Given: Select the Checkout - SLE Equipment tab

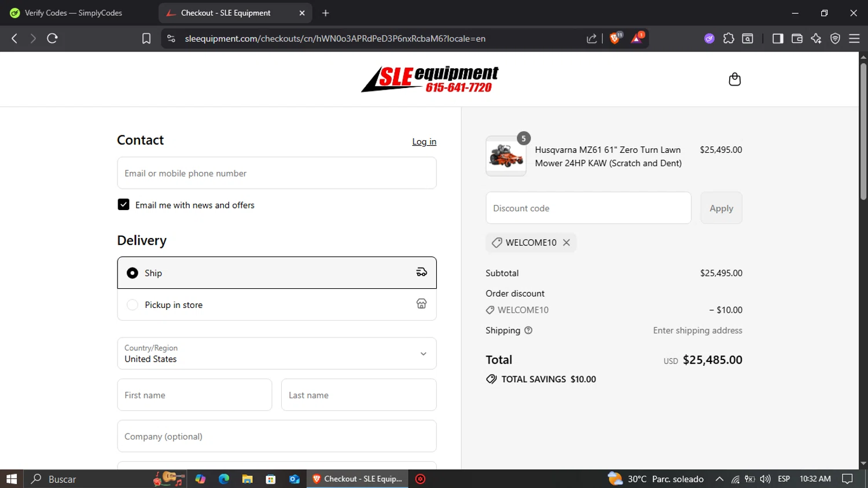Looking at the screenshot, I should [x=235, y=13].
